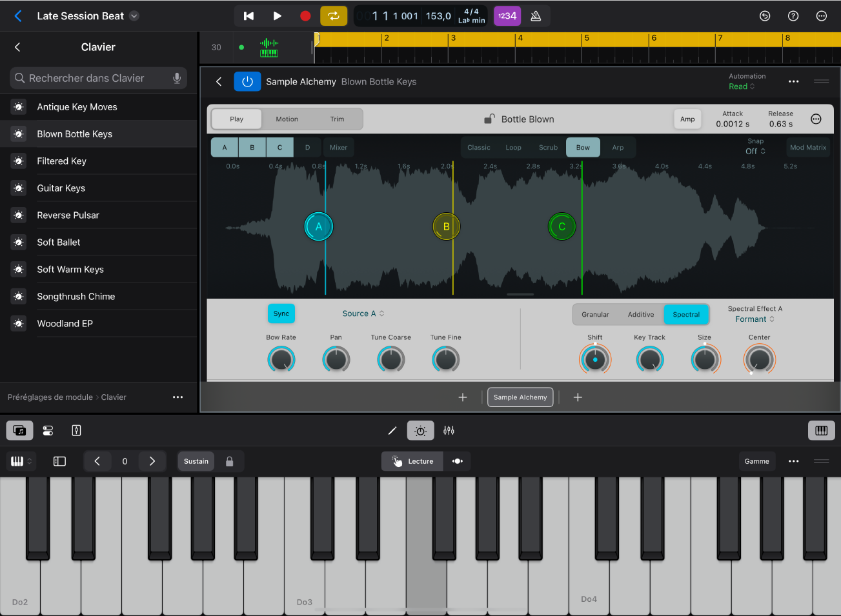841x616 pixels.
Task: Toggle the yellow cycle loop button
Action: click(334, 16)
